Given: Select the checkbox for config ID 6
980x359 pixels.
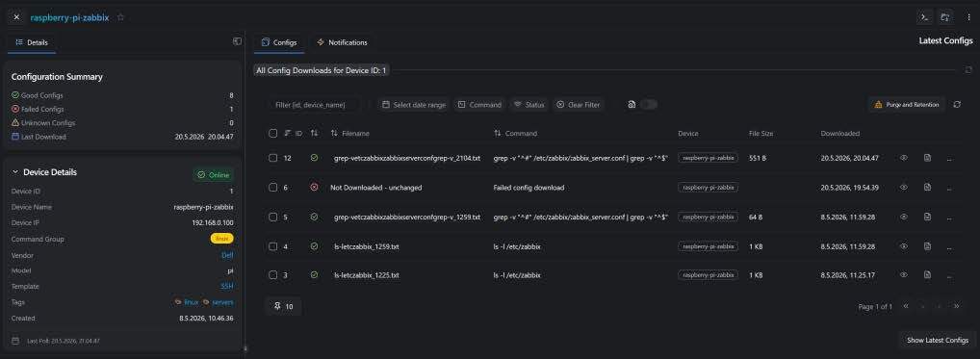Looking at the screenshot, I should click(272, 188).
